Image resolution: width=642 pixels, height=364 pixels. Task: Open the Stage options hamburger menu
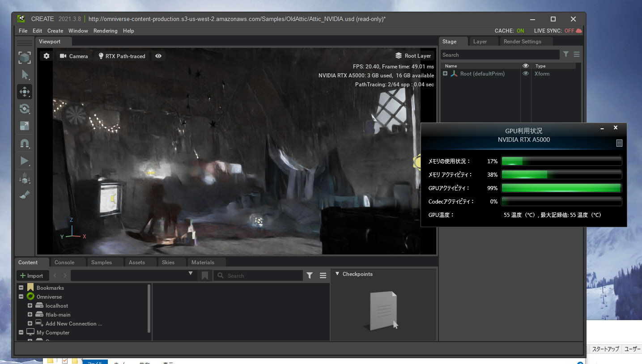pos(577,54)
